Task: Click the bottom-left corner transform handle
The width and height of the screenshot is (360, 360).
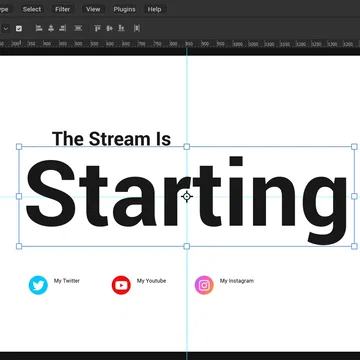Action: tap(19, 246)
